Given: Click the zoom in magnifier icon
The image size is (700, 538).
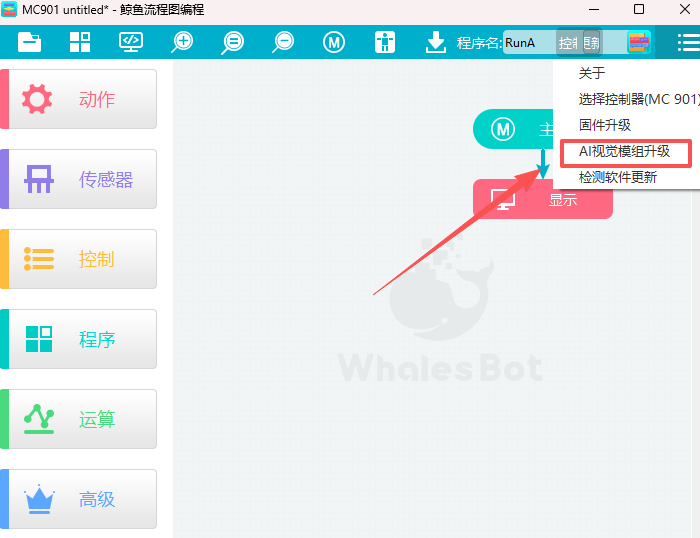Looking at the screenshot, I should [182, 42].
